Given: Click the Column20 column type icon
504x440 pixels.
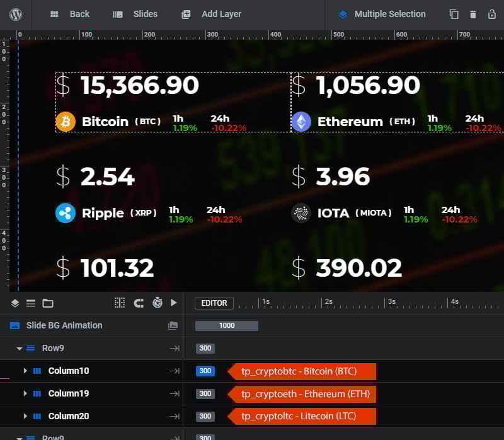Looking at the screenshot, I should (x=37, y=416).
